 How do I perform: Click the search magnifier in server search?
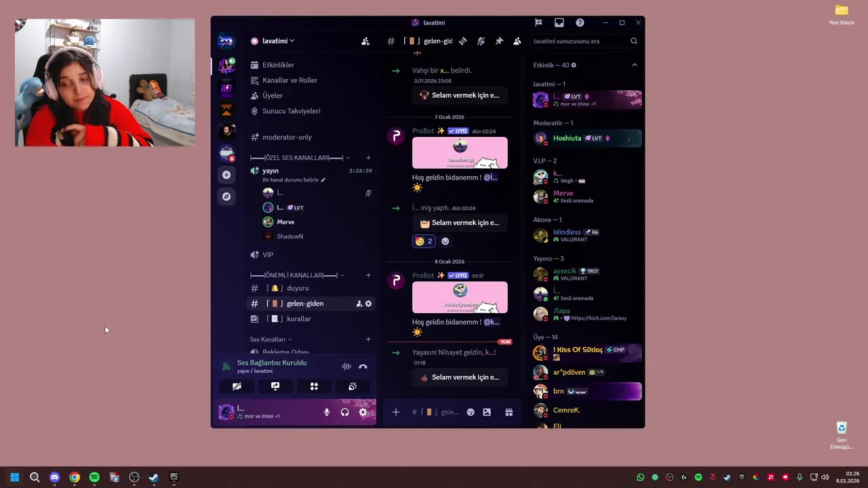(634, 41)
